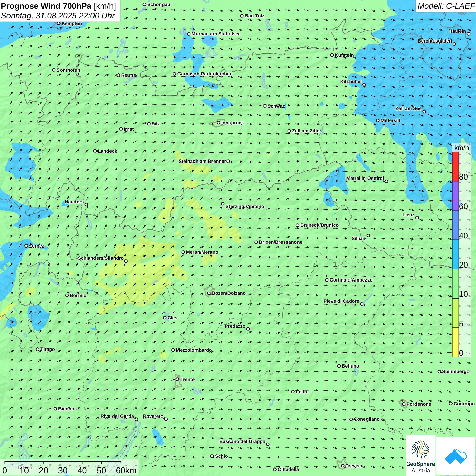
Task: Click the GeoSphere Austria logo
Action: point(421,455)
